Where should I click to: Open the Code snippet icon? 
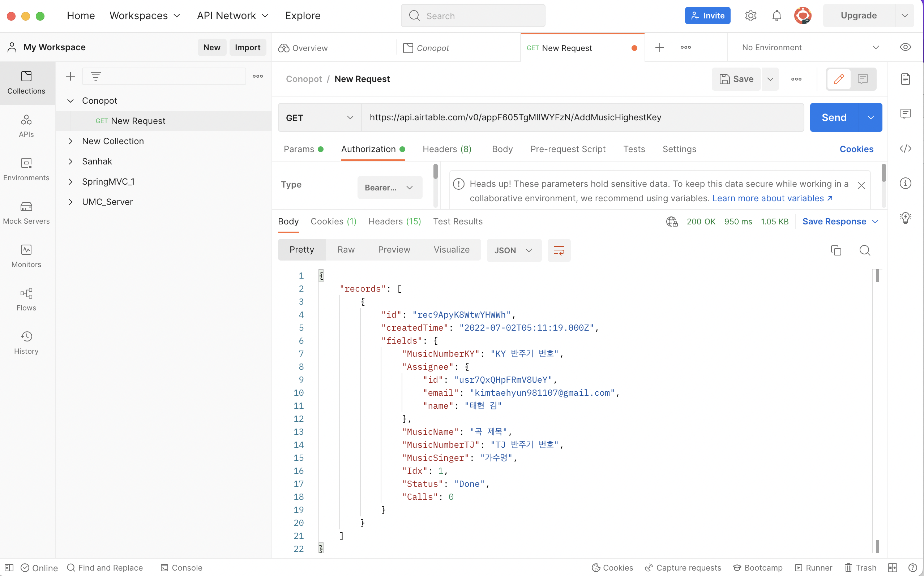905,149
